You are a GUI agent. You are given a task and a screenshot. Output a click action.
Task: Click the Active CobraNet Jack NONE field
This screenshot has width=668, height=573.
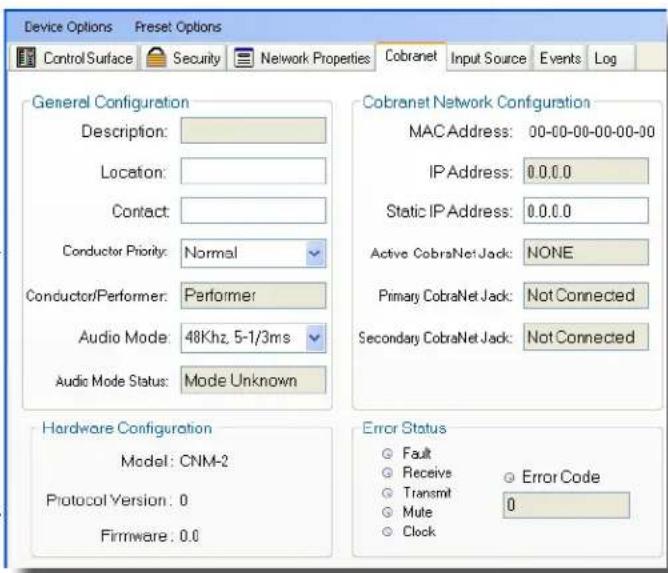click(586, 253)
